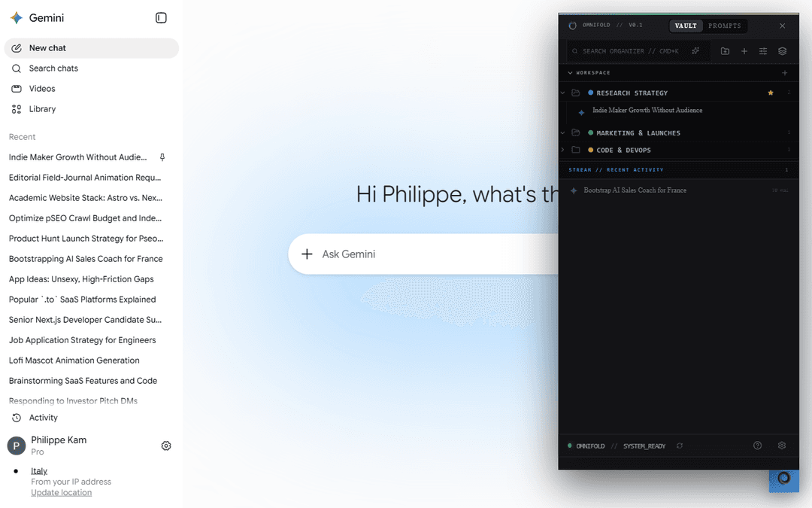Open the Product Hunt Launch Strategy chat
Screen dimensions: 812x508
point(92,239)
